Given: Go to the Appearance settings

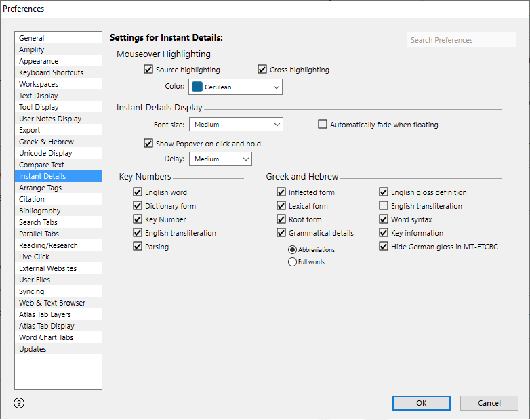Looking at the screenshot, I should (39, 61).
